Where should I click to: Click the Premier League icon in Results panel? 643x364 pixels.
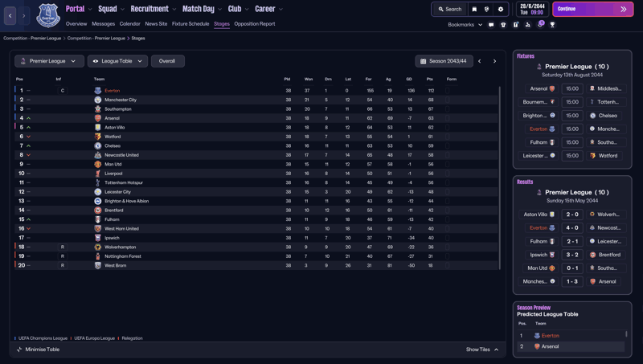[x=539, y=192]
